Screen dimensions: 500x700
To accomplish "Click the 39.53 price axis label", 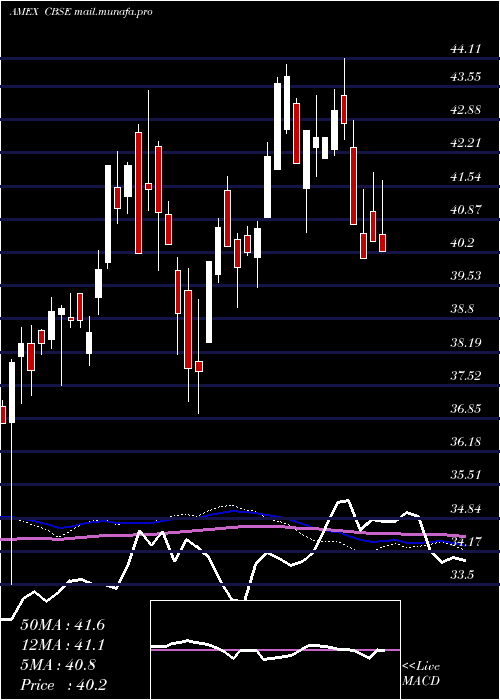I will [x=466, y=275].
